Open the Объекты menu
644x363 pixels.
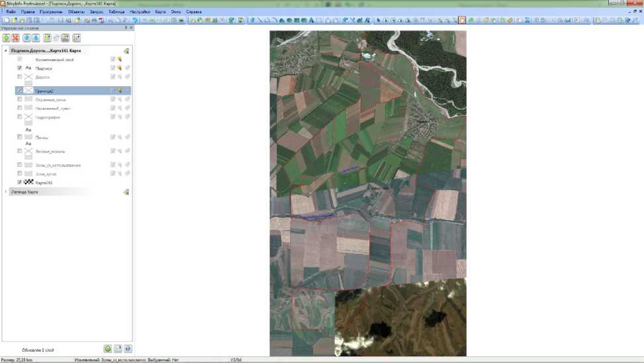point(76,12)
